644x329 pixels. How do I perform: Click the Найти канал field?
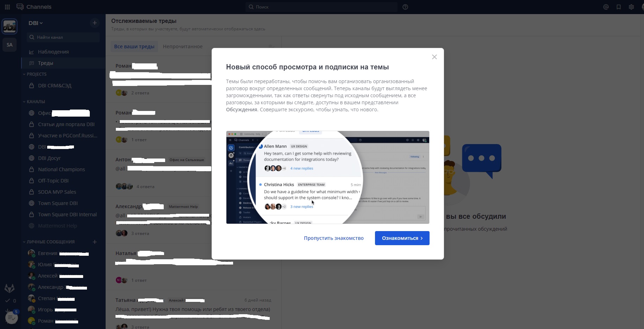click(x=63, y=37)
